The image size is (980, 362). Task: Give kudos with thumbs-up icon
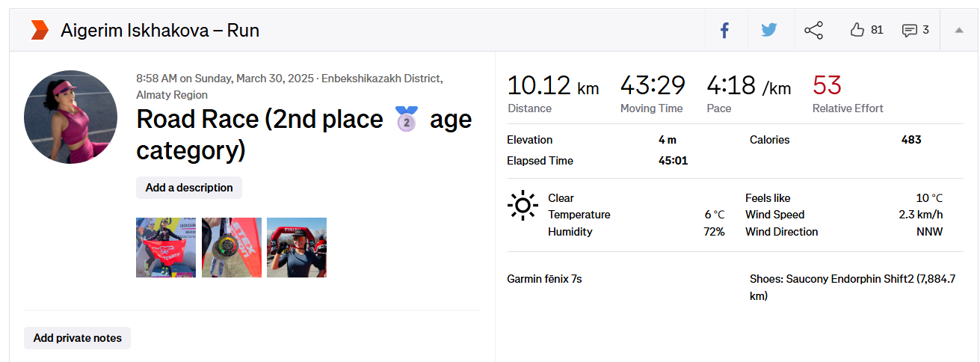857,31
